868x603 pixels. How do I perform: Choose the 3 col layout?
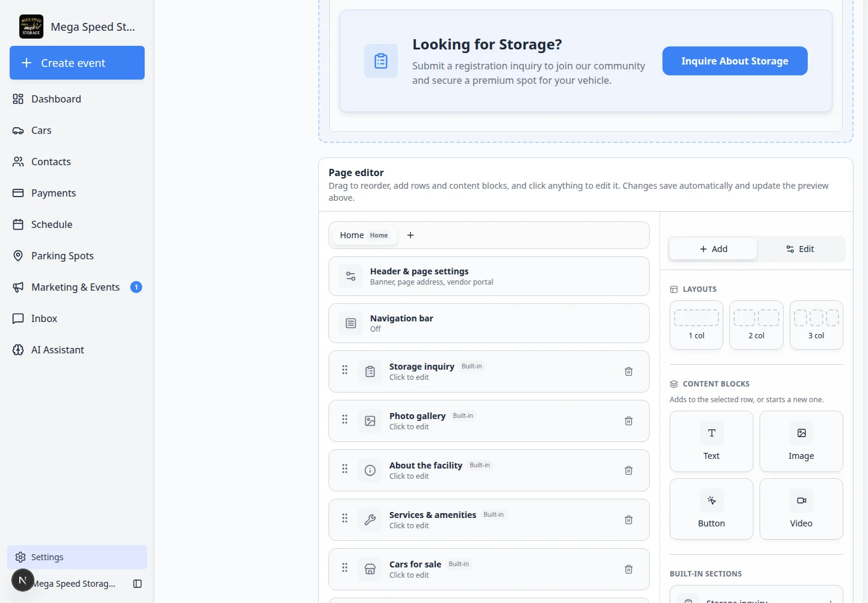tap(816, 325)
